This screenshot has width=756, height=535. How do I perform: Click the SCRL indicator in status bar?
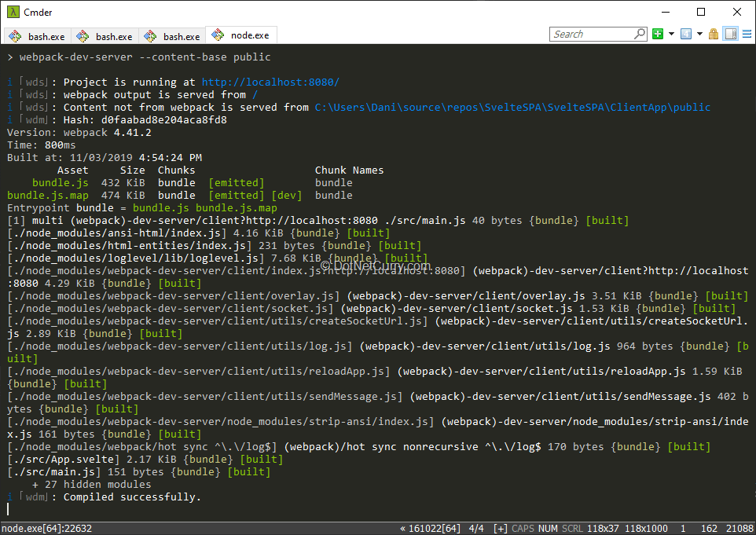tap(572, 528)
